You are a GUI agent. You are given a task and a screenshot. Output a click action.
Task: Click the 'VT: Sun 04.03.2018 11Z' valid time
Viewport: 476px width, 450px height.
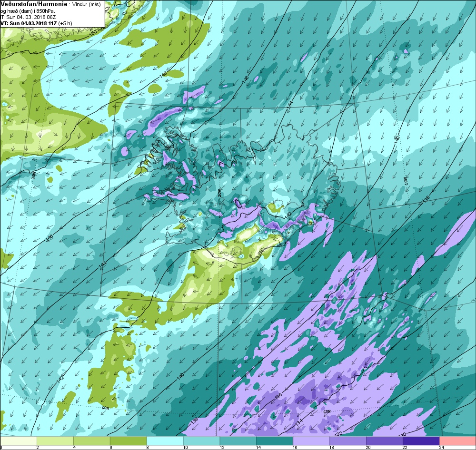(x=29, y=23)
